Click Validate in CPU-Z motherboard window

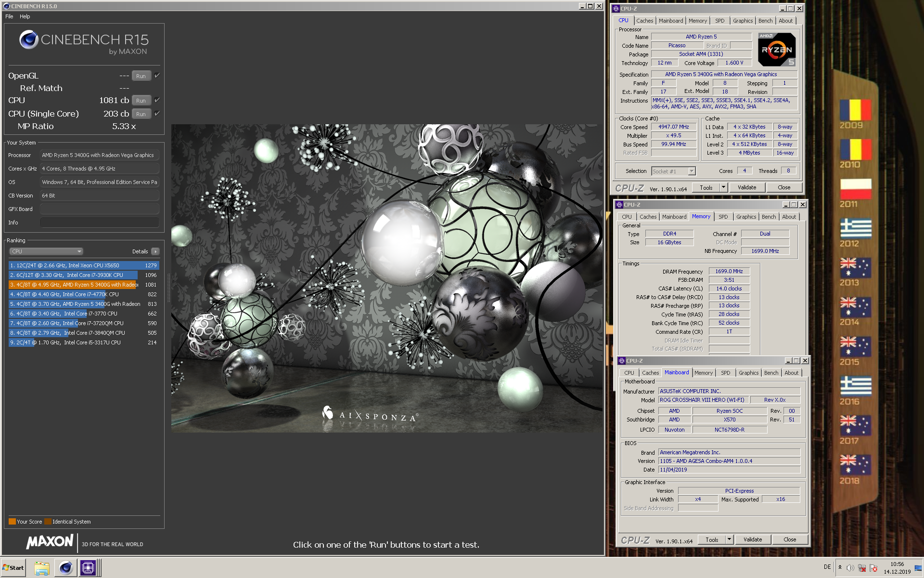pyautogui.click(x=753, y=539)
